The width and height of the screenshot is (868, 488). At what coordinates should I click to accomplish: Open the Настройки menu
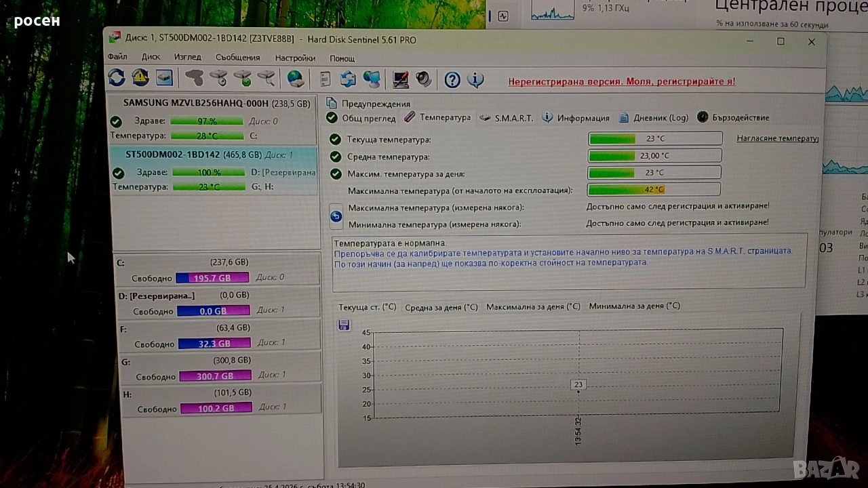pyautogui.click(x=295, y=58)
